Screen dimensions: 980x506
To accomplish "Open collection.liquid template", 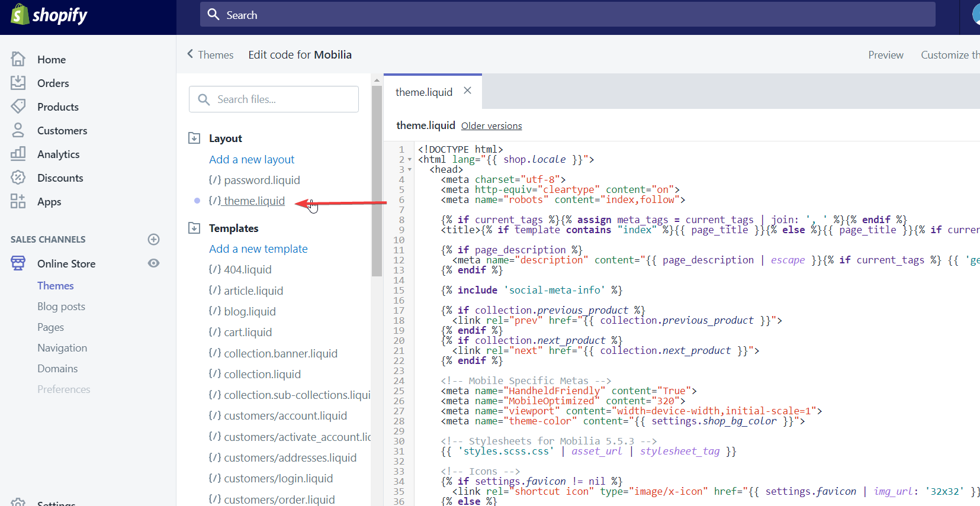I will (x=262, y=374).
